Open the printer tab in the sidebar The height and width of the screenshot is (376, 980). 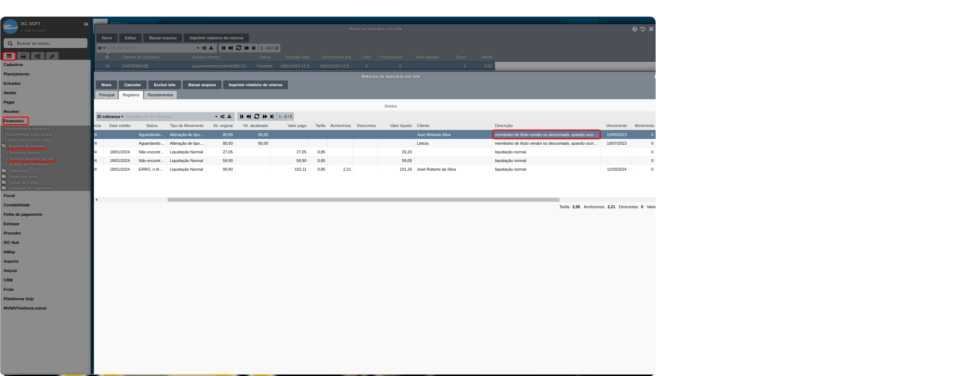(x=23, y=56)
